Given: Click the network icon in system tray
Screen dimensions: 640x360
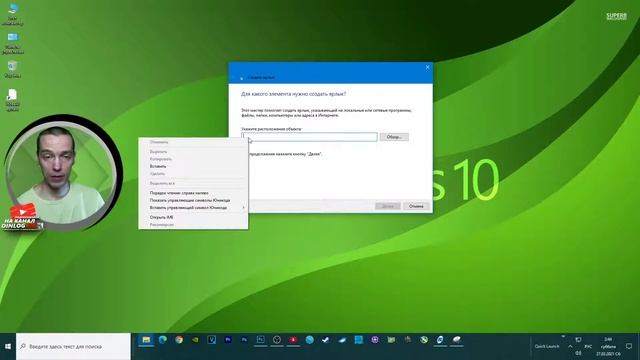Looking at the screenshot, I should point(578,340).
